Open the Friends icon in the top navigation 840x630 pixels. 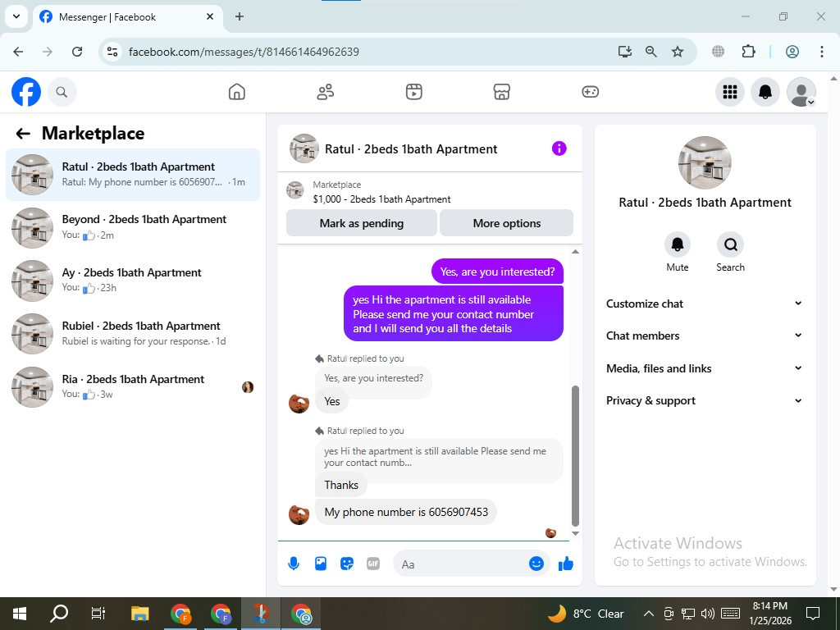click(x=325, y=92)
